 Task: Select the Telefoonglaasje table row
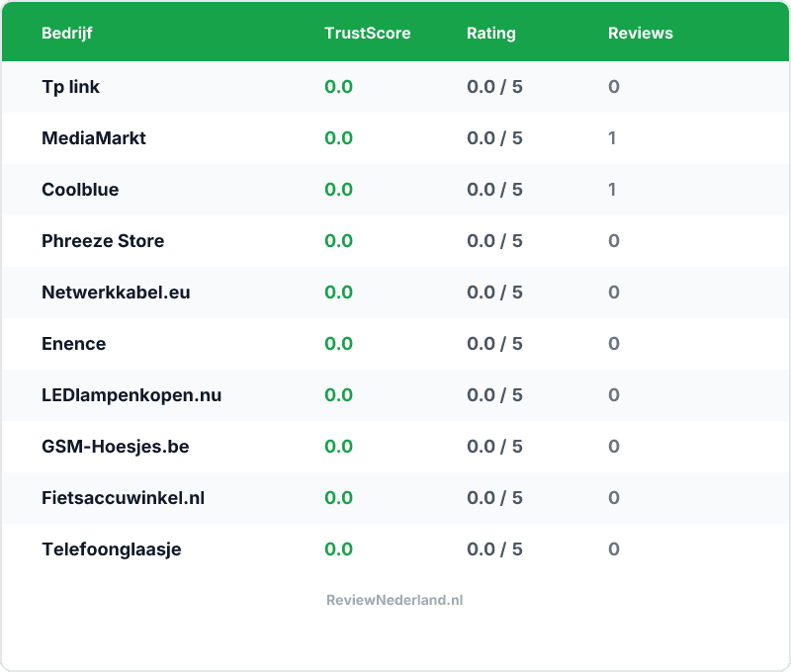tap(395, 549)
